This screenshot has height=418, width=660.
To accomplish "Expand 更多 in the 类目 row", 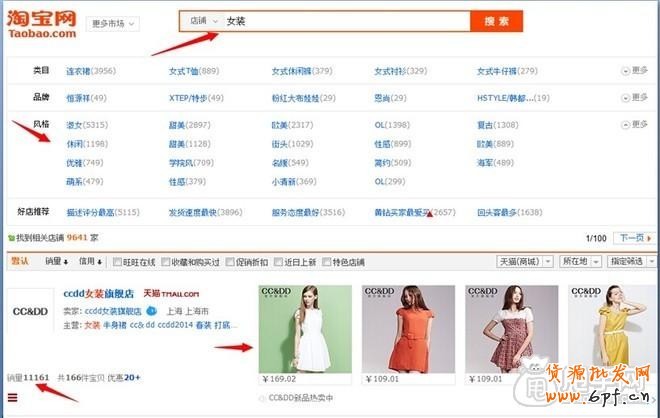I will (635, 71).
